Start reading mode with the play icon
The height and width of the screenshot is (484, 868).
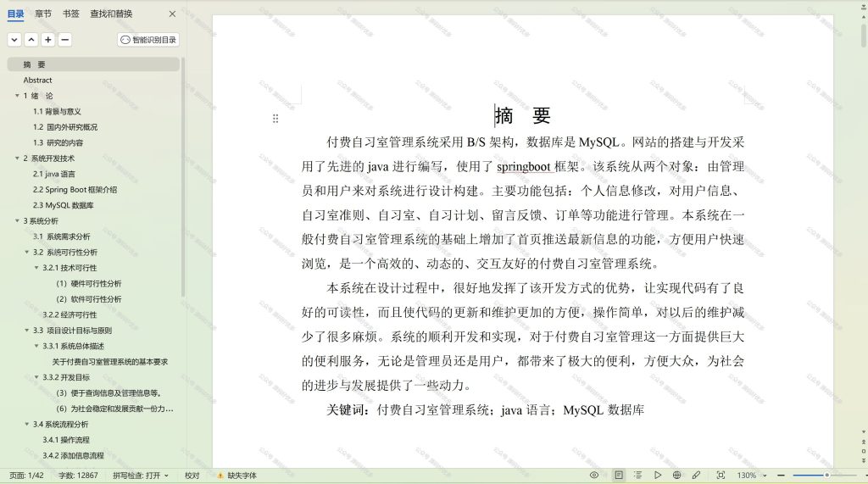[657, 476]
